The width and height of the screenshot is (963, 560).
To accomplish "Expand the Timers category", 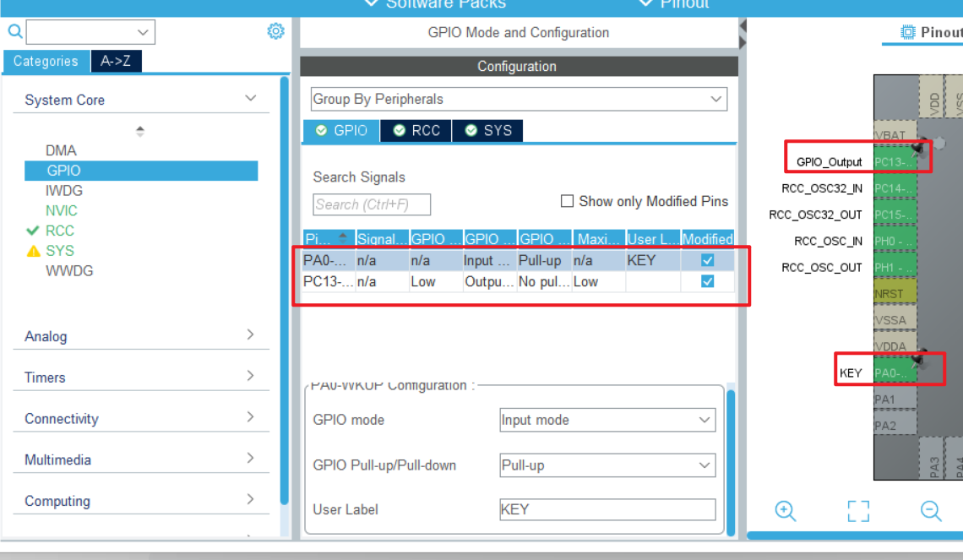I will point(250,376).
